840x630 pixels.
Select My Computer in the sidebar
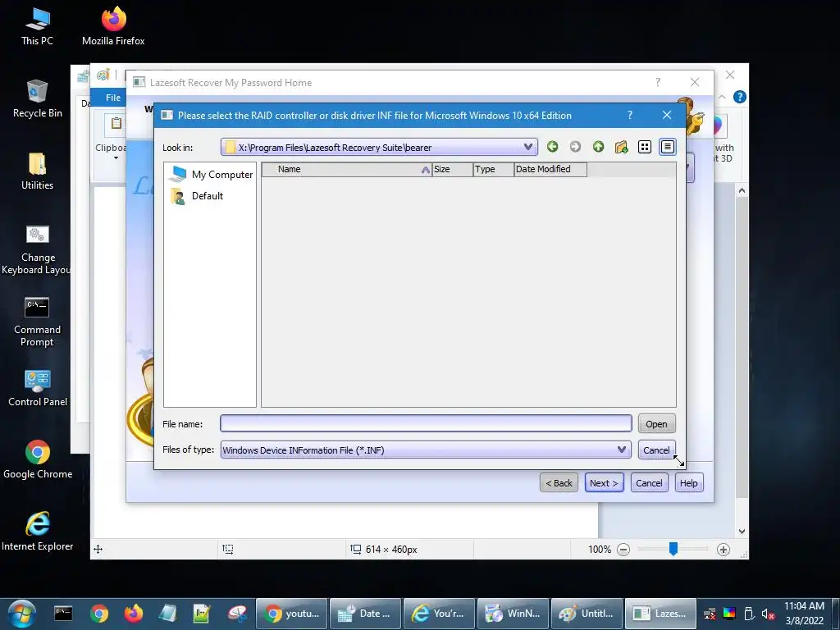point(211,174)
